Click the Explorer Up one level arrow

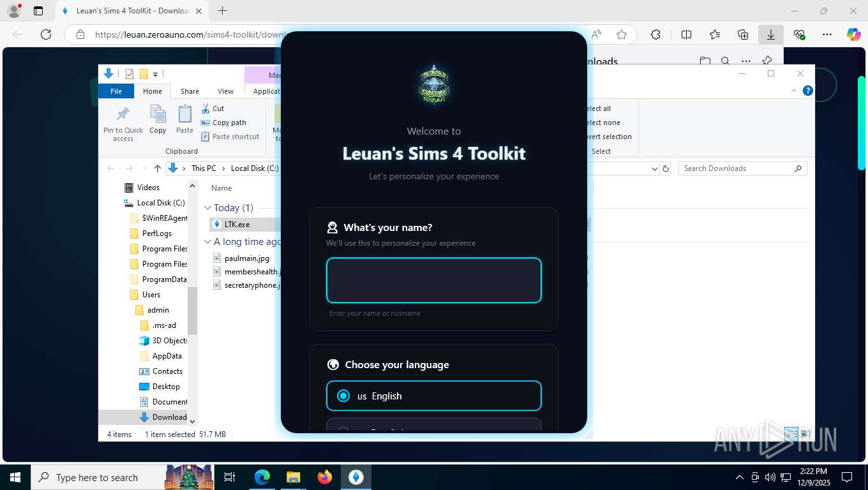click(157, 168)
